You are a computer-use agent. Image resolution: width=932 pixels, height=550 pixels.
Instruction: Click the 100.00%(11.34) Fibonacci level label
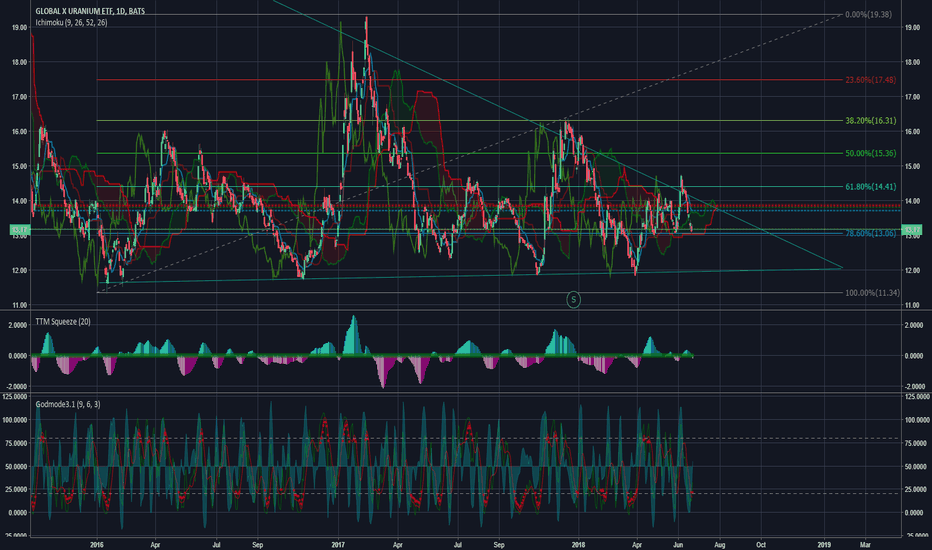tap(872, 293)
